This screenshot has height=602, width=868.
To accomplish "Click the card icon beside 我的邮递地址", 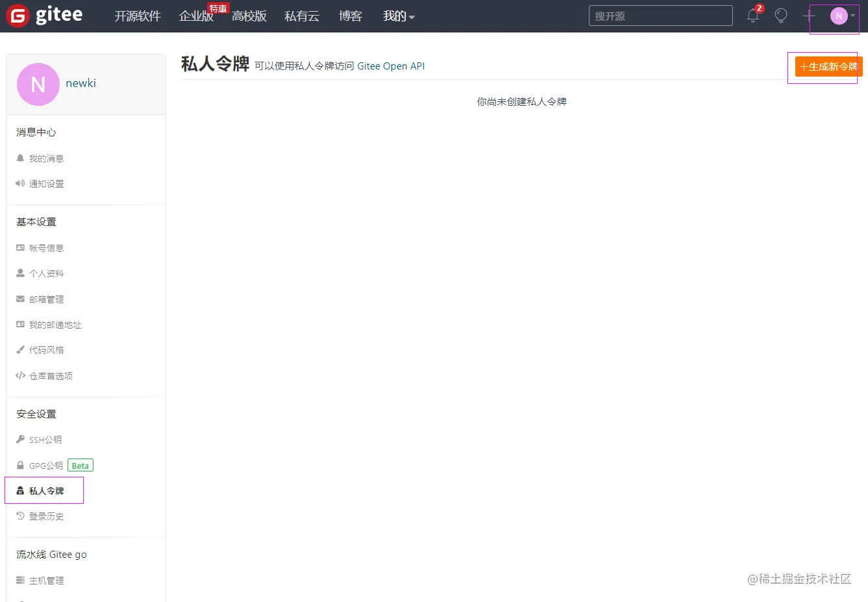I will (x=20, y=324).
